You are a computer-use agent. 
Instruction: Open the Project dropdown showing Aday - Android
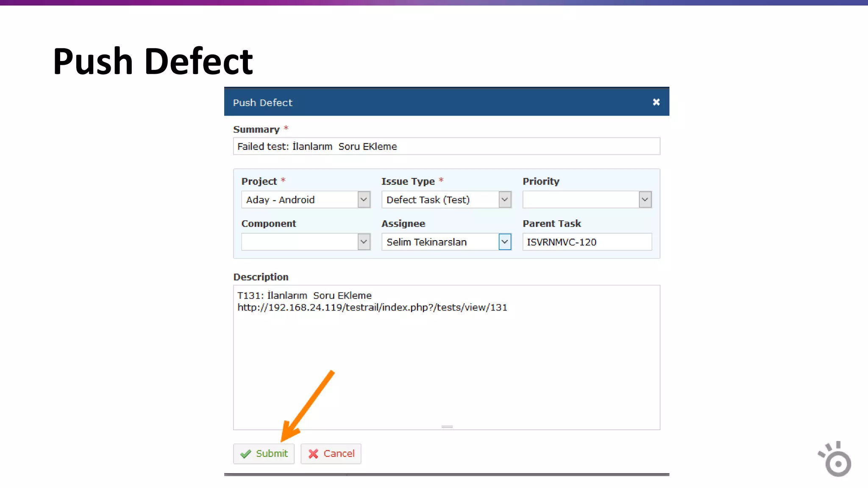pyautogui.click(x=306, y=200)
